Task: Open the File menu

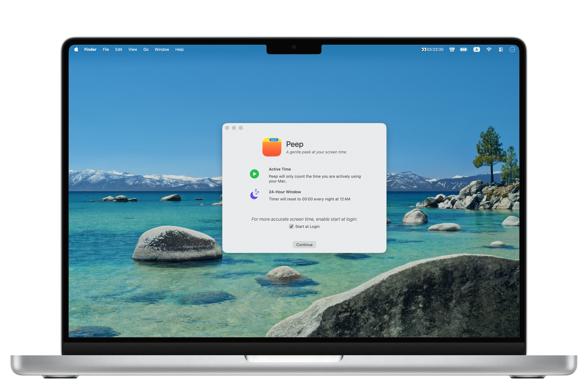Action: point(106,49)
